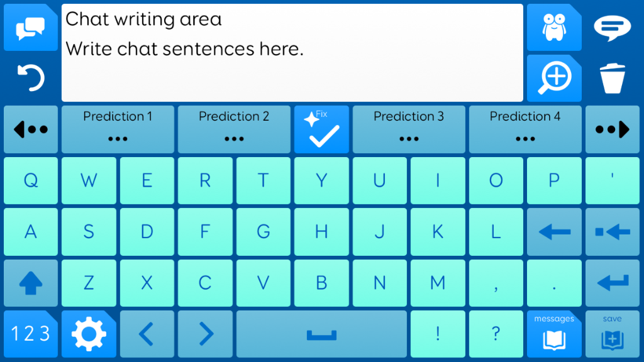Viewport: 644px width, 362px height.
Task: Open the character avatar icon
Action: tap(554, 28)
